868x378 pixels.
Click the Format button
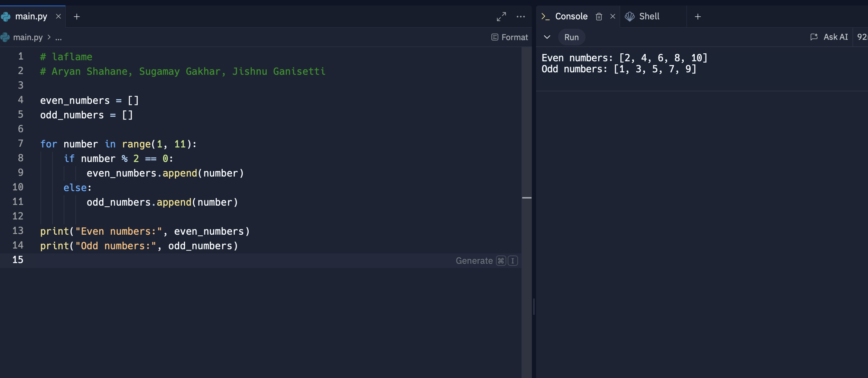click(x=510, y=37)
